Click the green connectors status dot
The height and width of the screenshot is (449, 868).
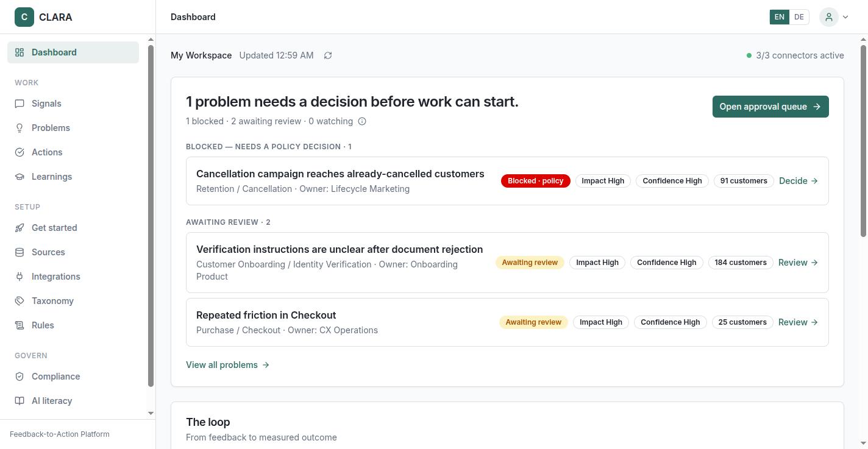point(749,55)
